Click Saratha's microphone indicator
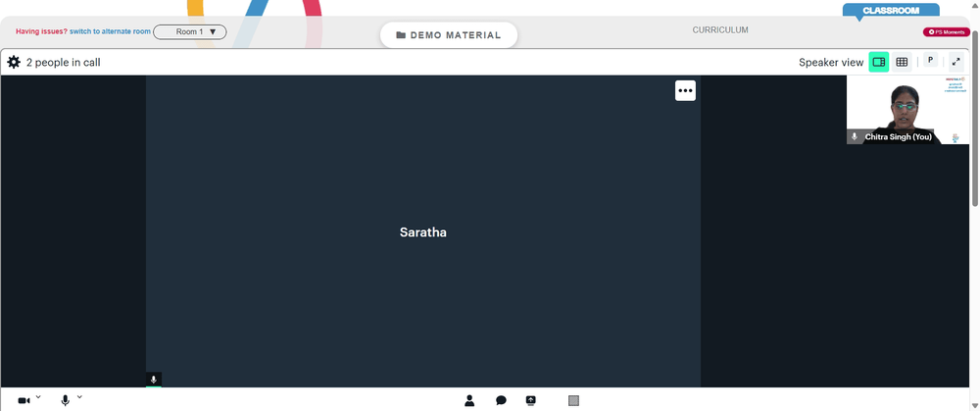 (x=154, y=380)
